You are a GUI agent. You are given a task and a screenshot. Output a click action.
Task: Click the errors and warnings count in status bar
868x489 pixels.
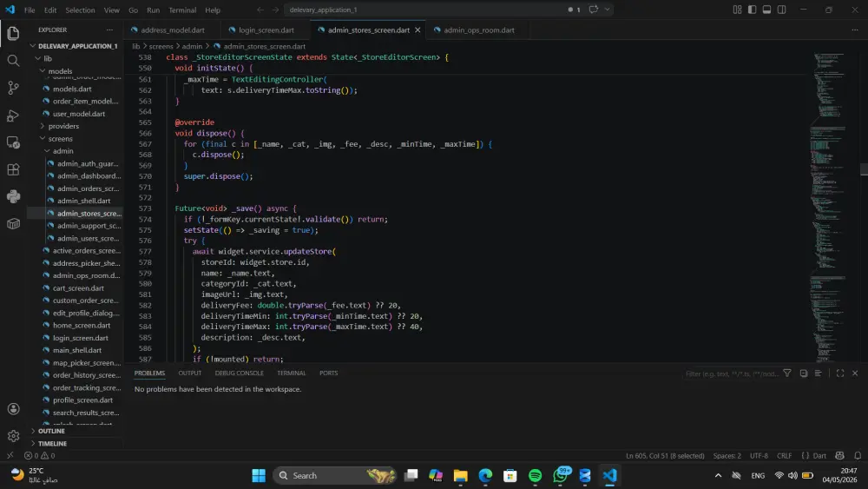tap(39, 456)
